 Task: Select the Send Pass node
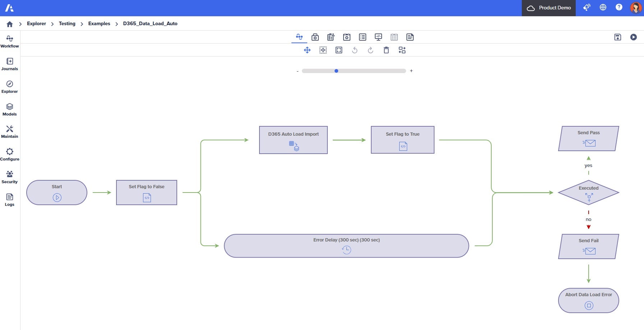click(x=589, y=139)
